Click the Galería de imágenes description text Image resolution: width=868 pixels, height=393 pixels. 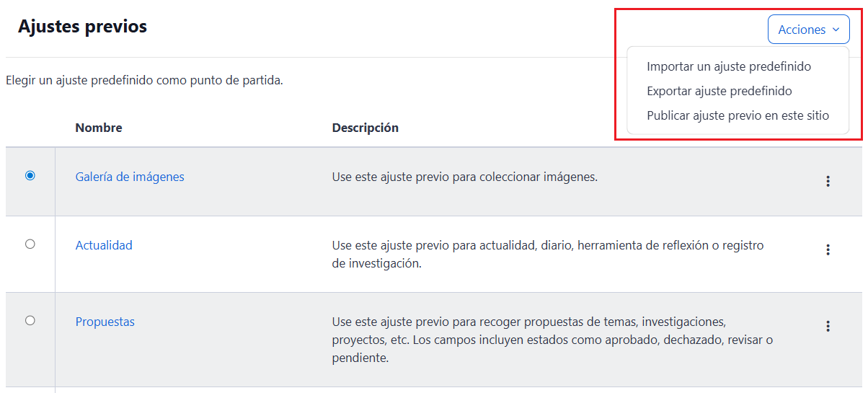[x=464, y=177]
